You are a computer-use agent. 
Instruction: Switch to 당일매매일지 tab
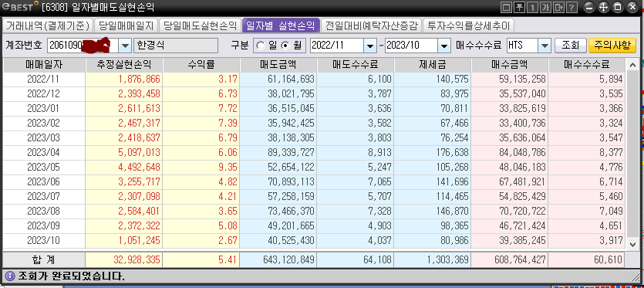coord(126,26)
